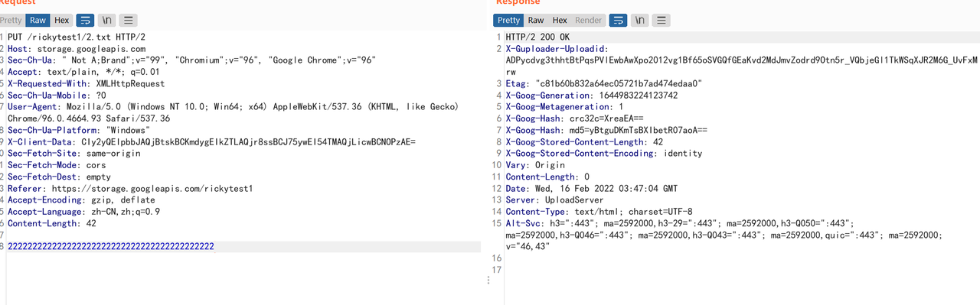
Task: Click the X-Goog-Stored-Content-Length: 42 line
Action: click(584, 141)
